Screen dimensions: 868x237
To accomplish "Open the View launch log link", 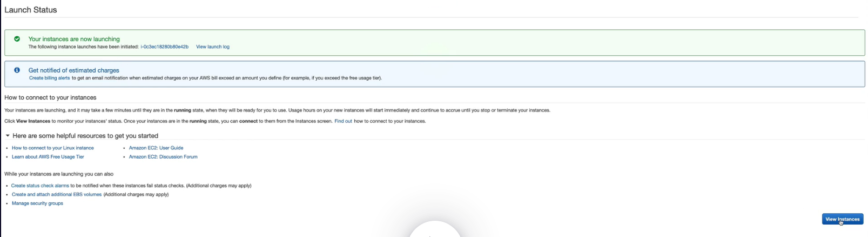I will 212,47.
